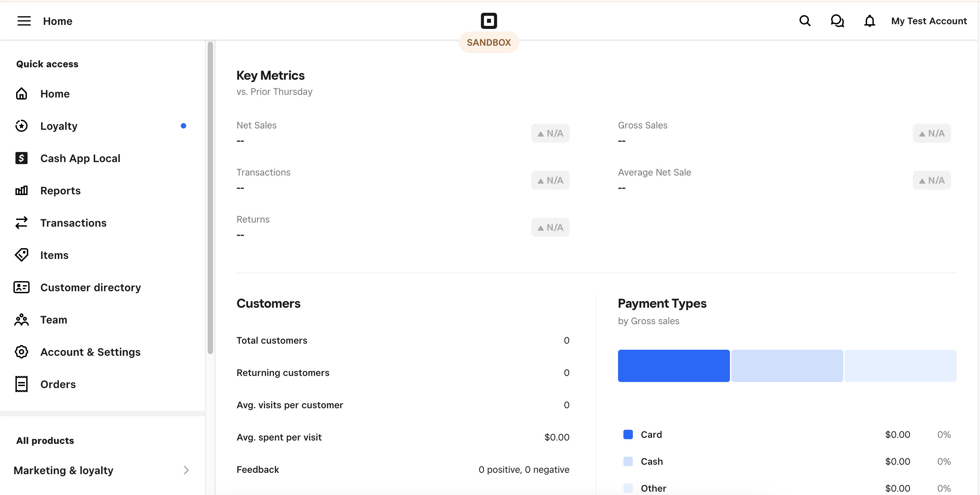Click the Home menu item

(55, 93)
